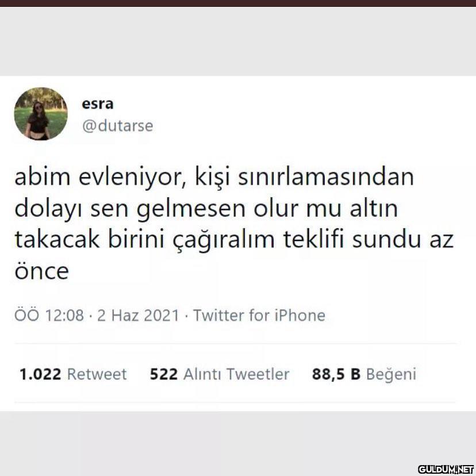Click the word 'önce' ending the tweet

click(41, 271)
